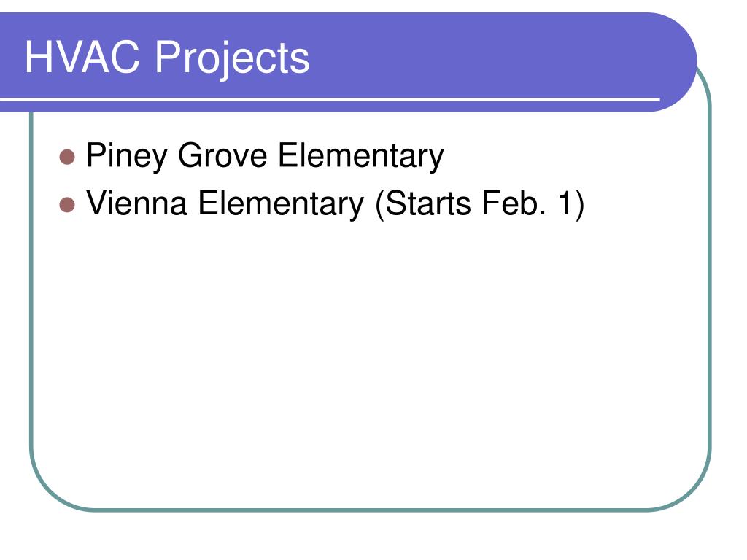Select the HVAC Projects slide title
Screen dimensions: 747x560
tap(167, 58)
